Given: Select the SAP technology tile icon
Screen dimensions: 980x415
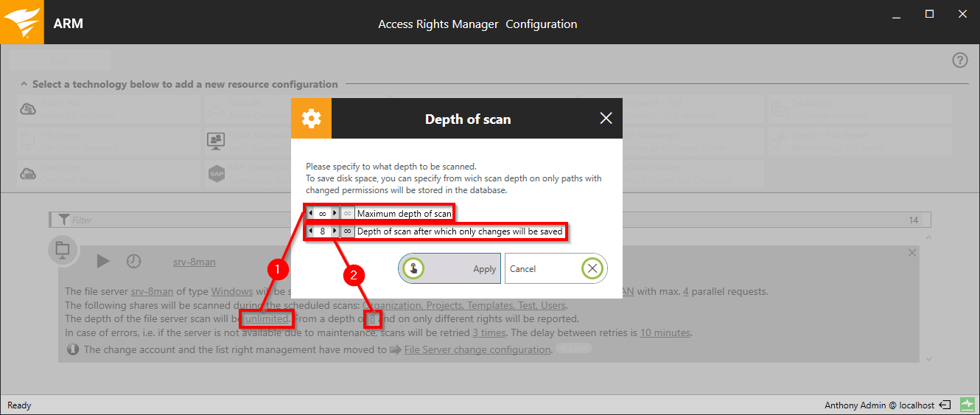Looking at the screenshot, I should point(216,174).
